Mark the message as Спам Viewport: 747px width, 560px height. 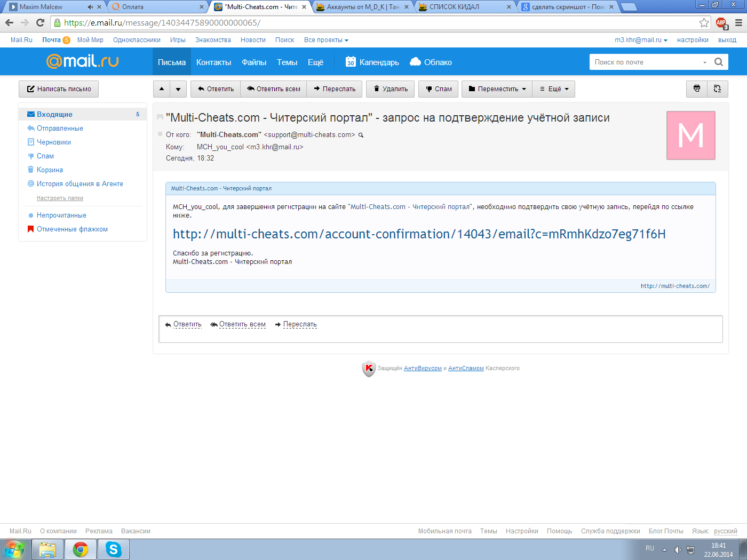pyautogui.click(x=439, y=89)
